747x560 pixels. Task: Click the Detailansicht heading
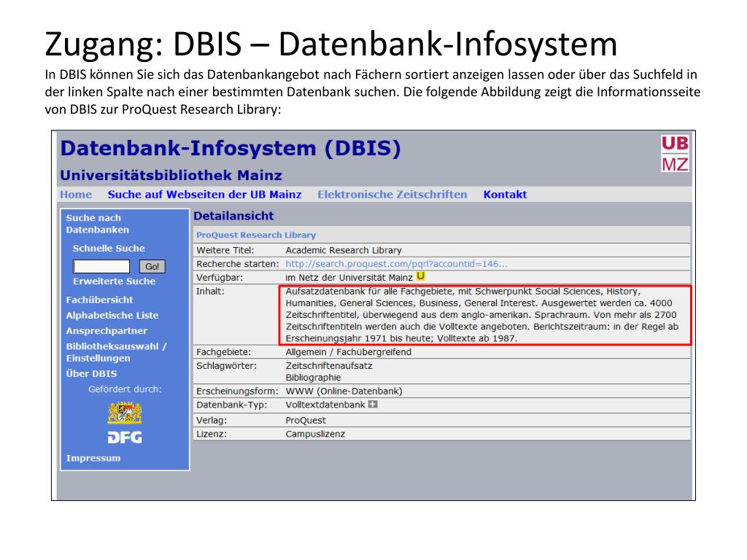tap(233, 216)
